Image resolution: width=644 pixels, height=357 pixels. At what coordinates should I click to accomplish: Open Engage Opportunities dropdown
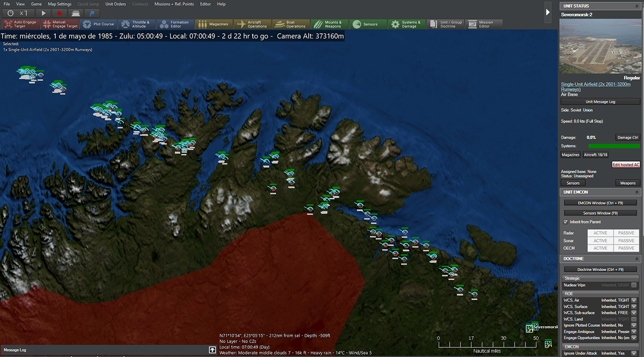634,338
